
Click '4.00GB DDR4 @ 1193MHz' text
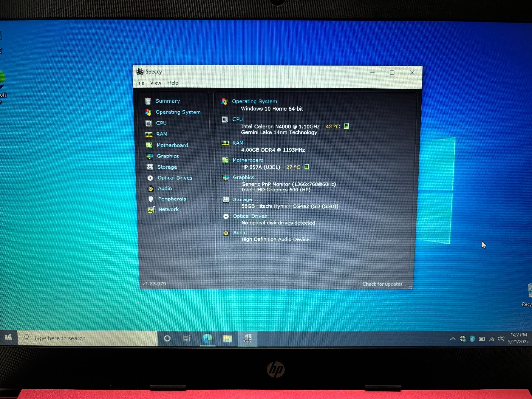click(x=273, y=150)
